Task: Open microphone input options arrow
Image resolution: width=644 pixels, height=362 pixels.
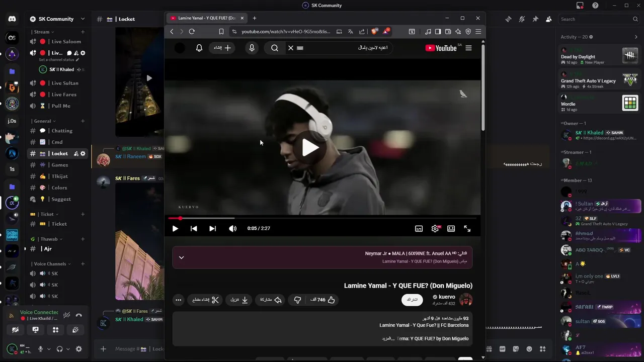Action: [49, 349]
